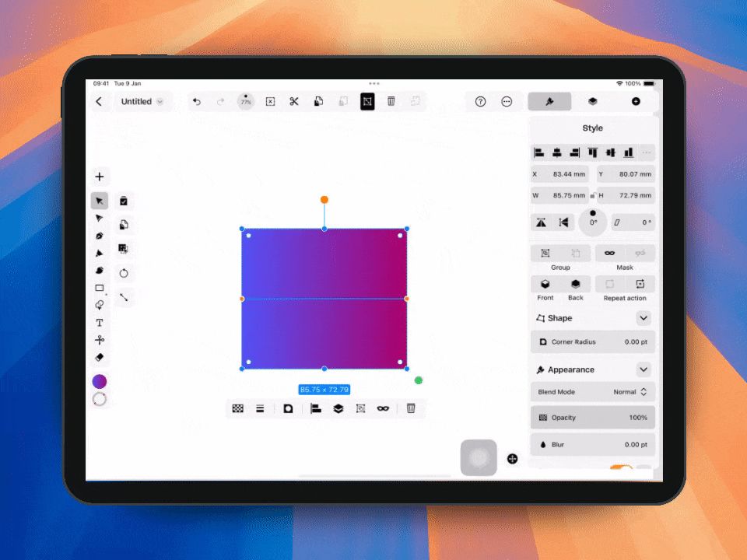Copy selection using top toolbar copy icon
The height and width of the screenshot is (560, 747).
pos(318,101)
